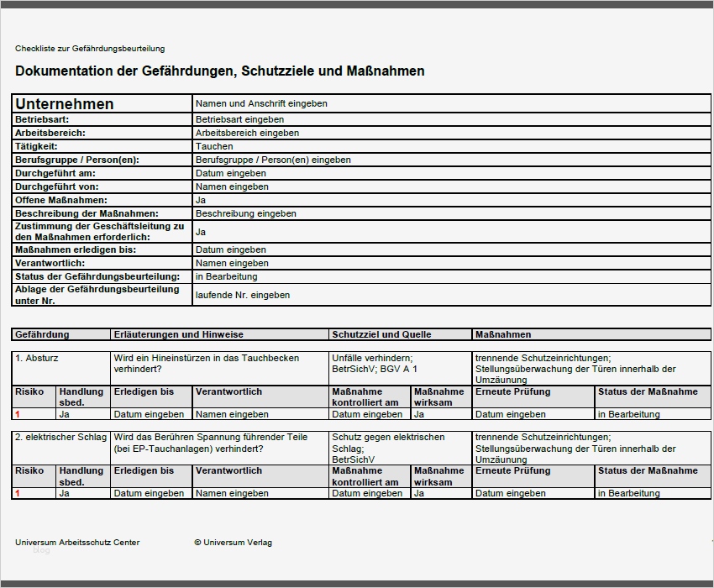This screenshot has width=714, height=588.
Task: Click the Beschreibung eingeben field
Action: point(248,213)
